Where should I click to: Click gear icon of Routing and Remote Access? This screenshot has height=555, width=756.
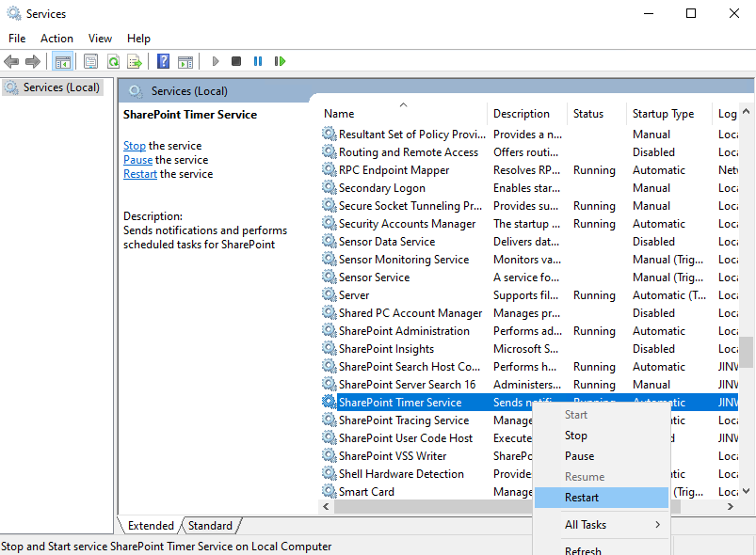click(x=330, y=151)
